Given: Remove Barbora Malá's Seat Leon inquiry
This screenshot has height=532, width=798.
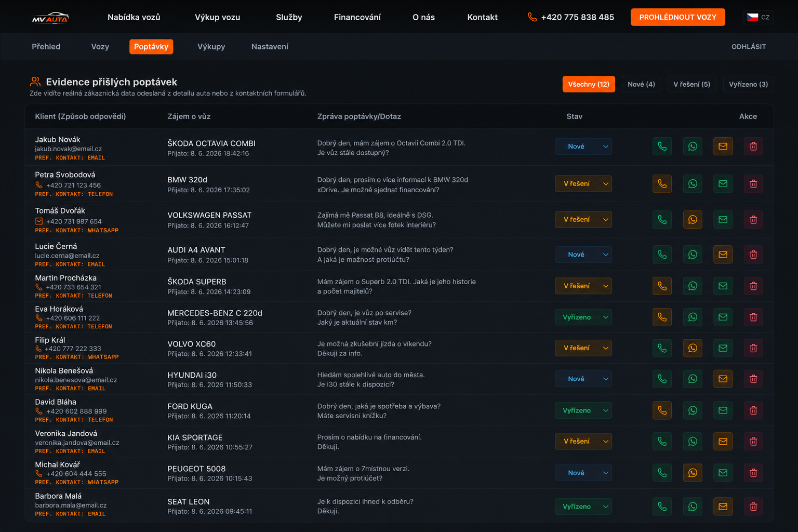Looking at the screenshot, I should [753, 507].
